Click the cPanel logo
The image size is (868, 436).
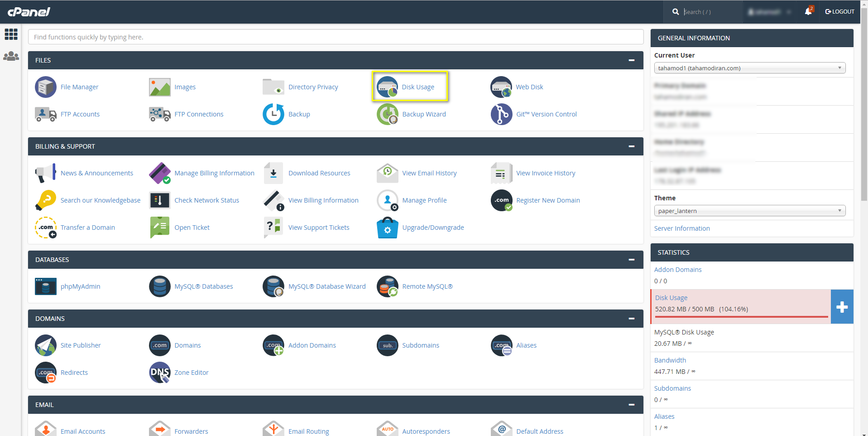(x=29, y=12)
